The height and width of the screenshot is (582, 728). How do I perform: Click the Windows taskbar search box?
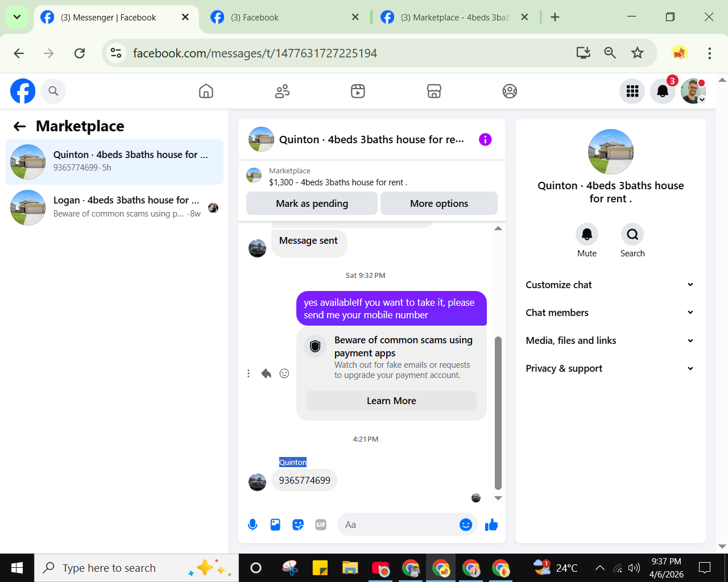point(136,568)
